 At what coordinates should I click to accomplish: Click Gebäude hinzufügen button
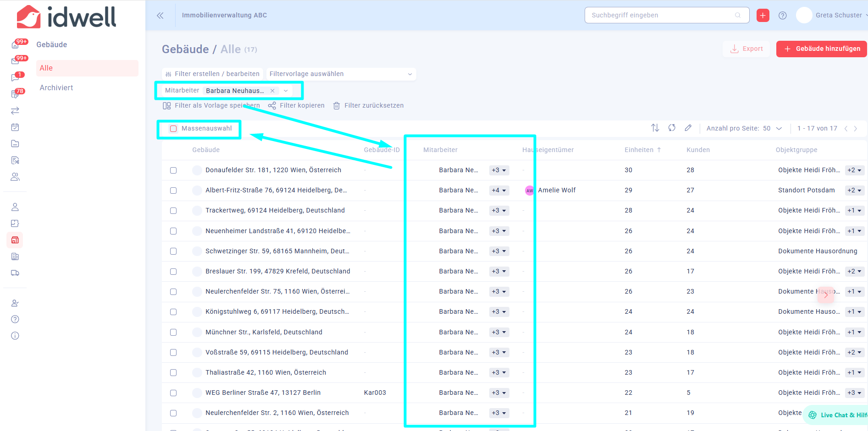pyautogui.click(x=821, y=49)
